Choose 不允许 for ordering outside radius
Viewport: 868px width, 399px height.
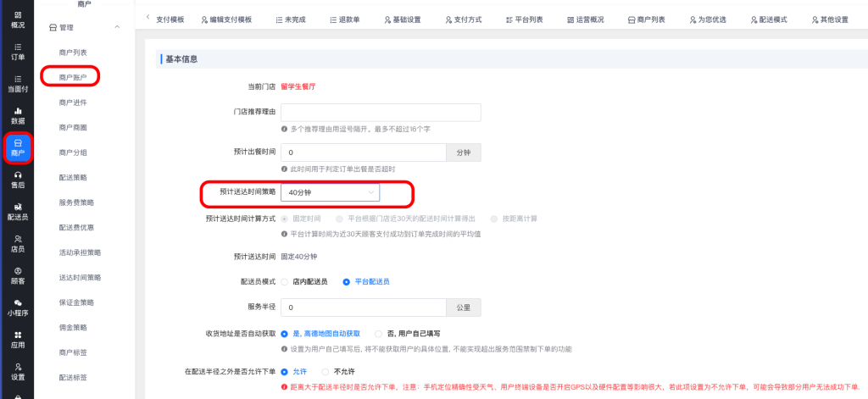325,371
